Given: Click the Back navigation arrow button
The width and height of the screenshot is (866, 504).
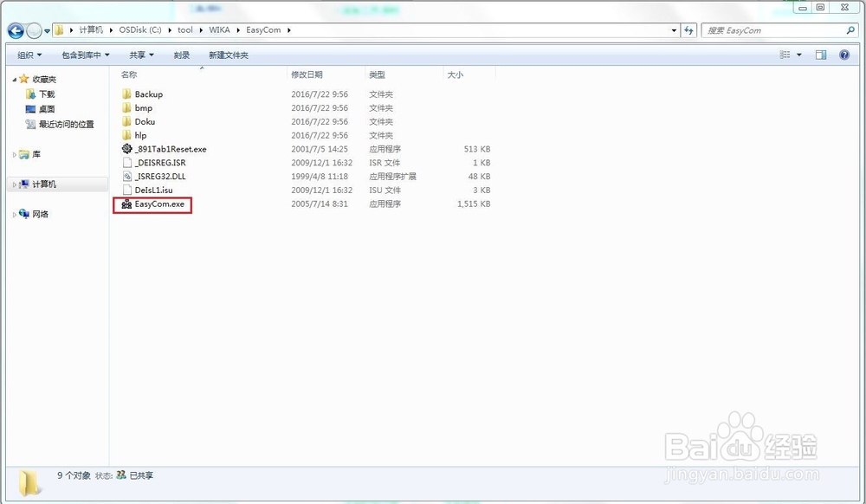Looking at the screenshot, I should click(16, 30).
